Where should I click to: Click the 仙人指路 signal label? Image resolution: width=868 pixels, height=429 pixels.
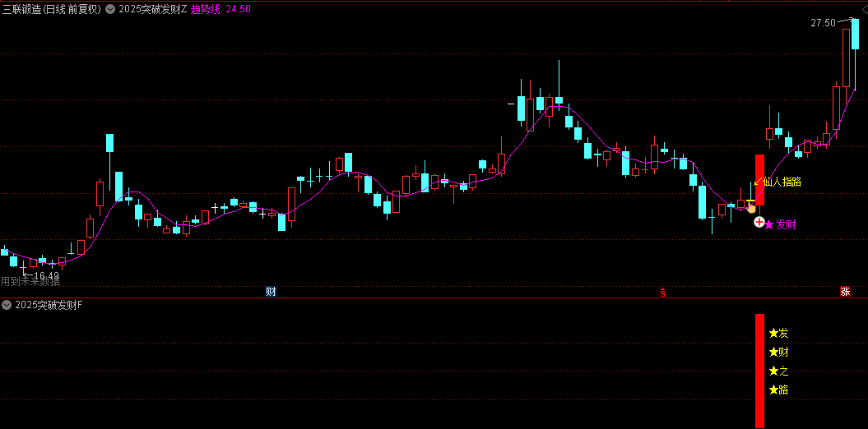[782, 182]
